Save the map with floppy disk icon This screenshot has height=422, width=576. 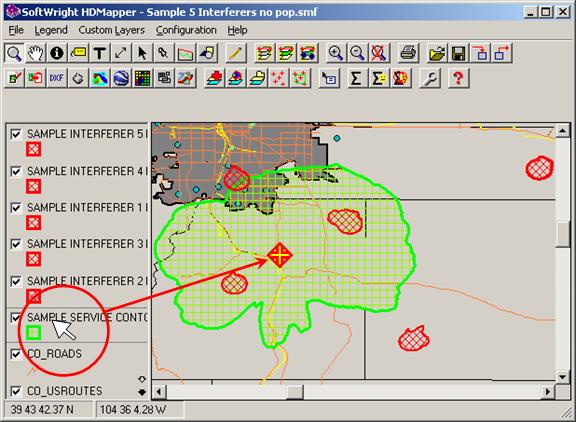point(459,53)
